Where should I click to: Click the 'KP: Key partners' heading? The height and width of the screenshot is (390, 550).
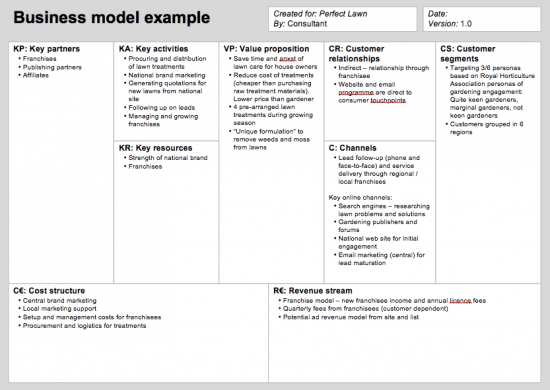(x=47, y=49)
